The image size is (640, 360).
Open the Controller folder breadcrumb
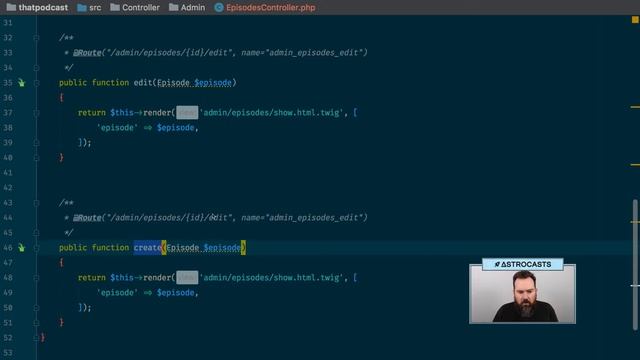tap(135, 7)
